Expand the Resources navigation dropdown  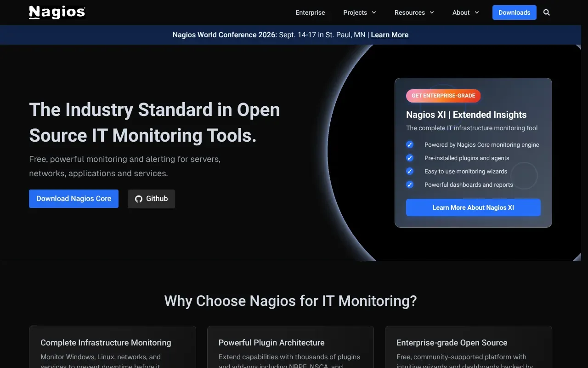pos(414,12)
